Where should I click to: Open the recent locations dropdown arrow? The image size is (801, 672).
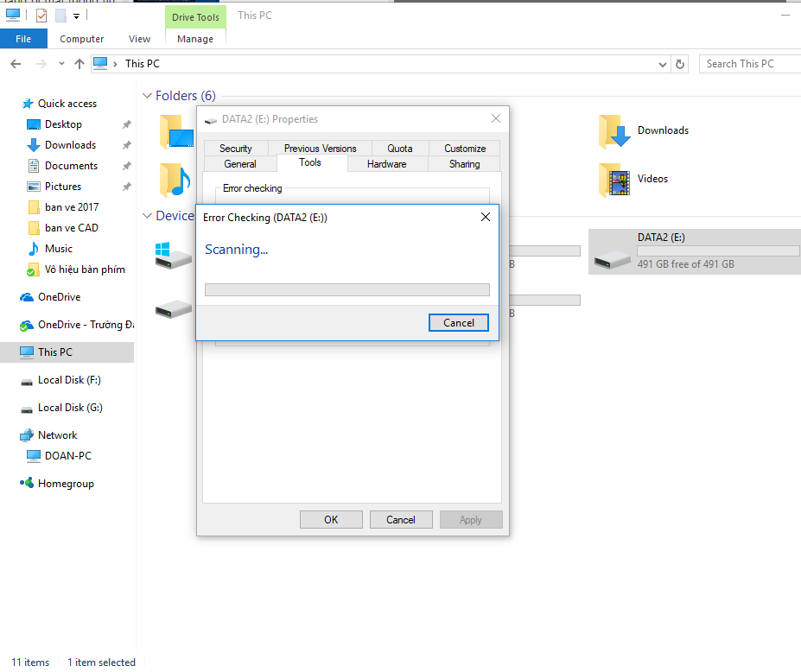61,64
